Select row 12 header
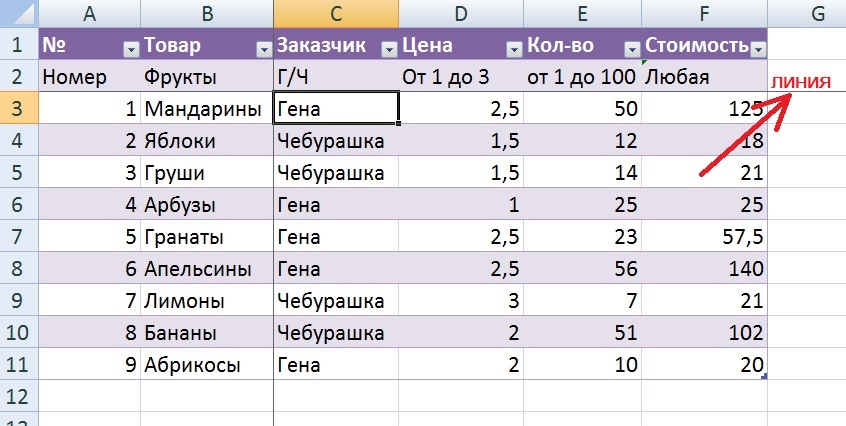Viewport: 846px width, 426px height. [17, 397]
